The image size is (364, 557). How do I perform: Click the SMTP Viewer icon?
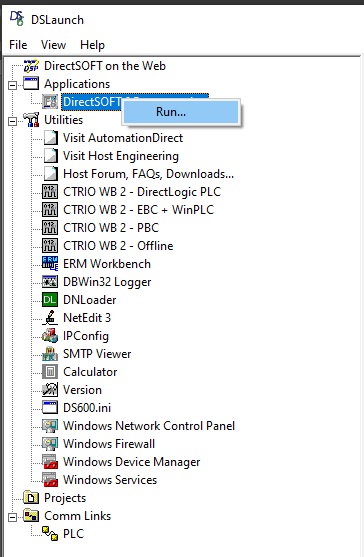pyautogui.click(x=50, y=354)
